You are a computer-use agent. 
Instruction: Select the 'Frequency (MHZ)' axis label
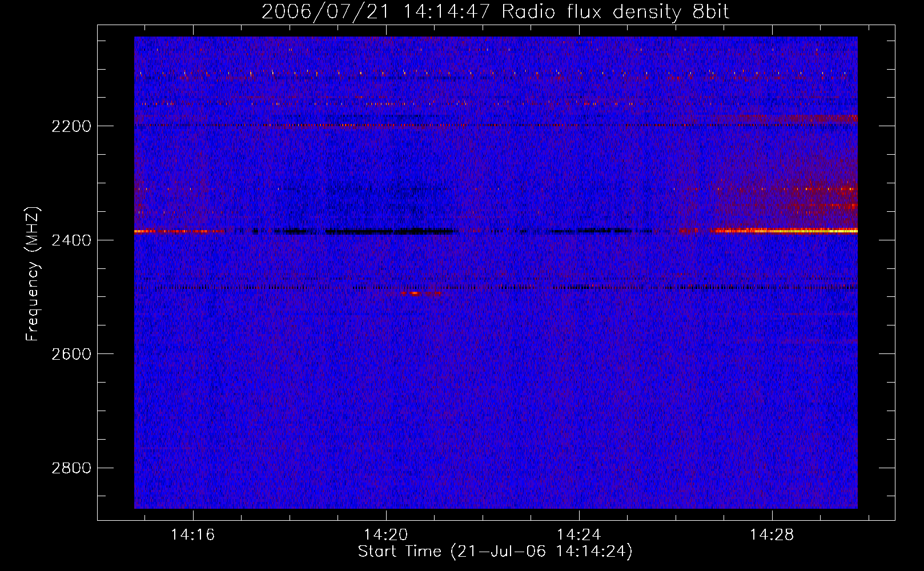pyautogui.click(x=33, y=274)
